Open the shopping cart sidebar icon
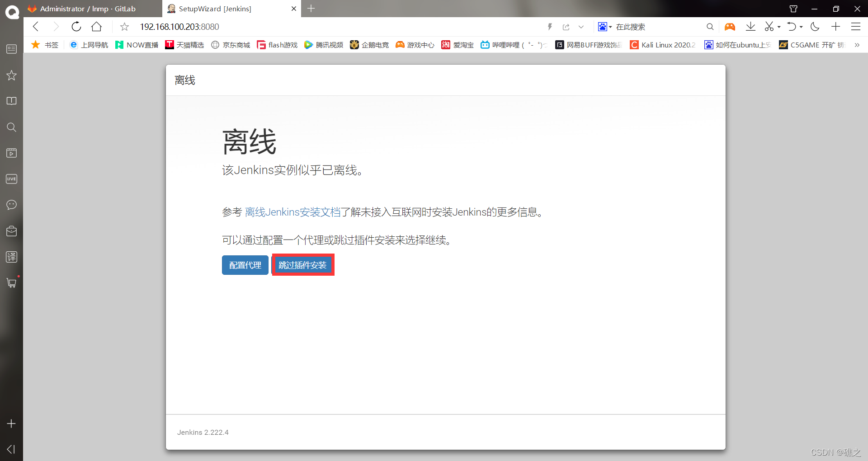 (x=12, y=283)
